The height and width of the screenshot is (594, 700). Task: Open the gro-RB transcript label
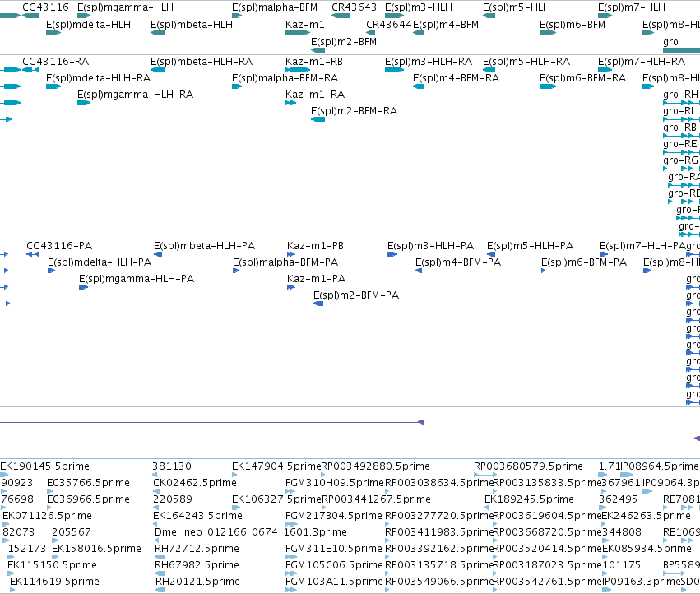tap(680, 128)
